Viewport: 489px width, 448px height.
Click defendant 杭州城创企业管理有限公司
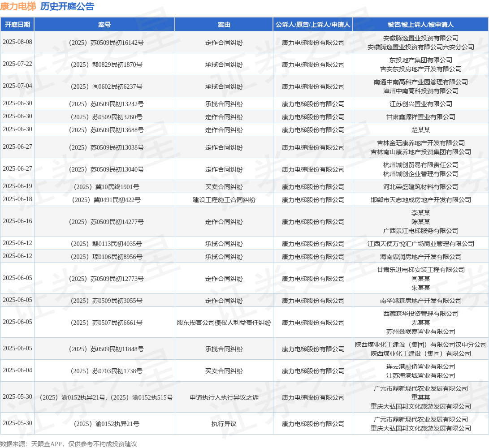(421, 174)
